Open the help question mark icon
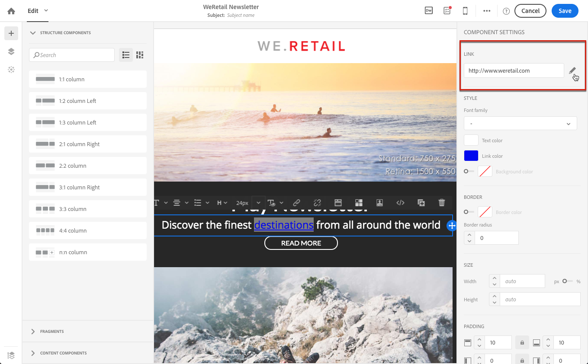Screen dimensions: 588x364 point(506,11)
